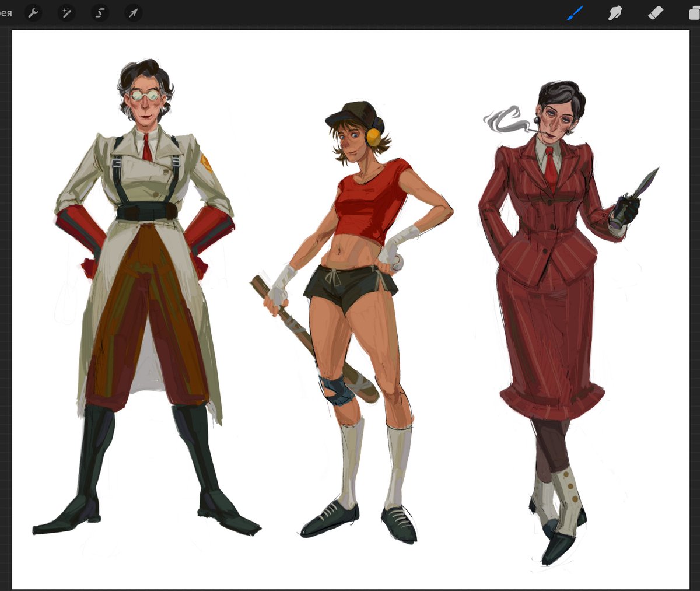Activate the Selection S-shaped tool

pyautogui.click(x=100, y=13)
